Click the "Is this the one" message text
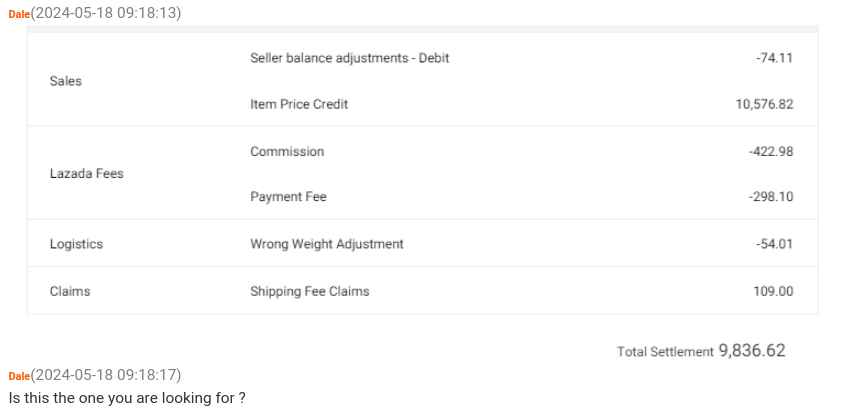 click(127, 398)
